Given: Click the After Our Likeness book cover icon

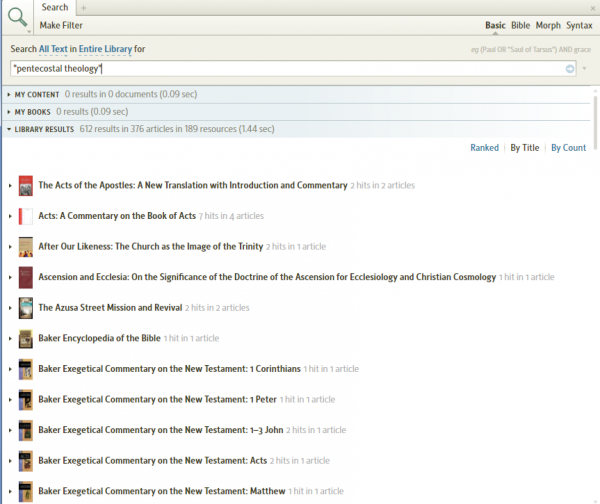Looking at the screenshot, I should [x=25, y=247].
